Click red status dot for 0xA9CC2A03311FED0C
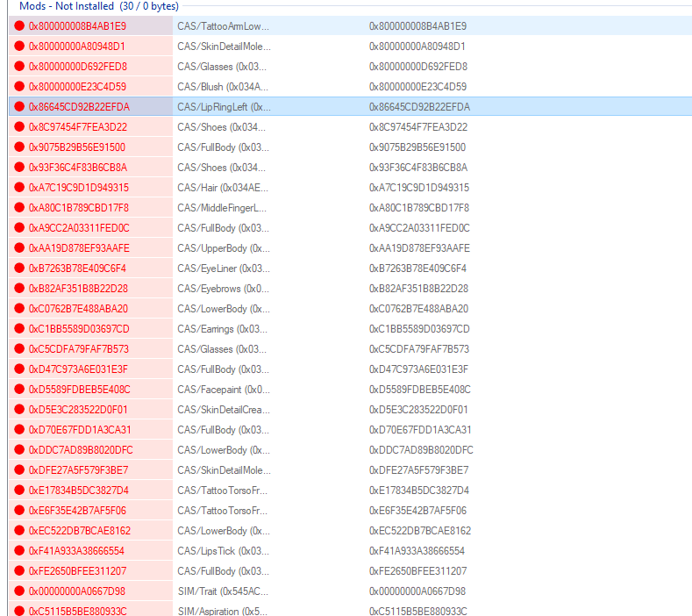 19,228
